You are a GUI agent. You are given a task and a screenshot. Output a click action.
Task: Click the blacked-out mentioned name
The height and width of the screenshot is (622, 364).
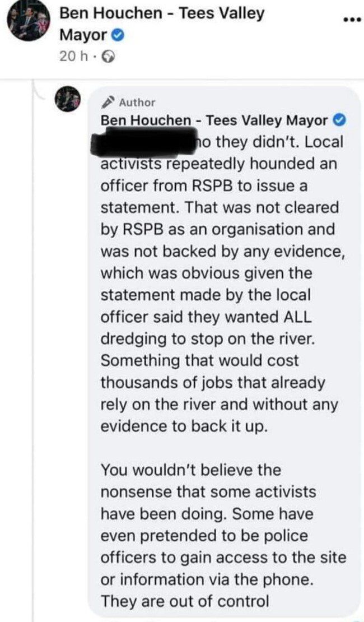coord(147,141)
